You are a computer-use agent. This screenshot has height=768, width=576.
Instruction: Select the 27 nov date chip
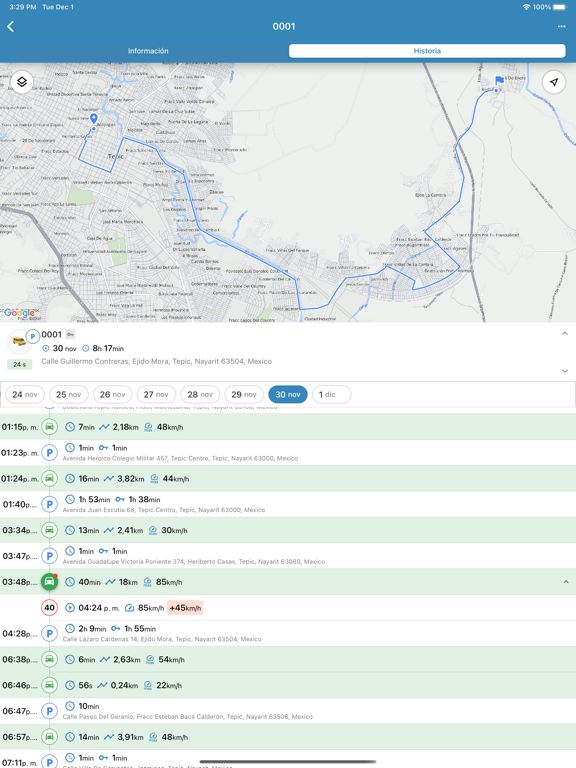(x=156, y=394)
